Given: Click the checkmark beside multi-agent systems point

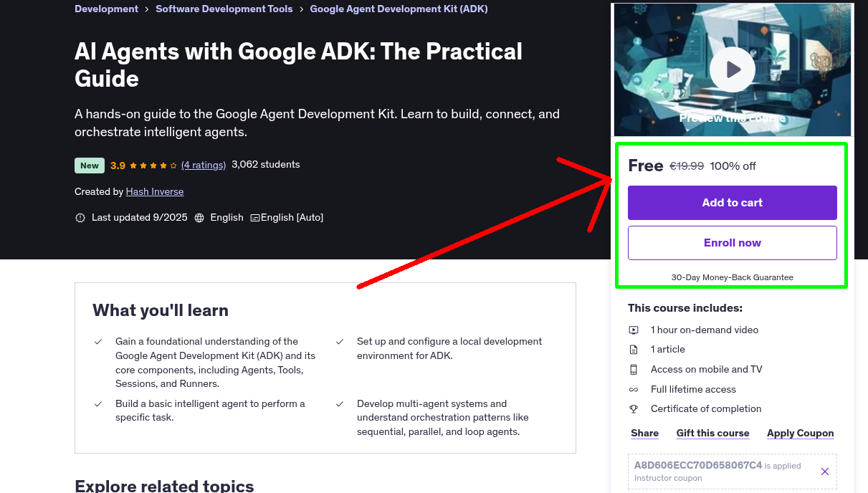Looking at the screenshot, I should (340, 403).
